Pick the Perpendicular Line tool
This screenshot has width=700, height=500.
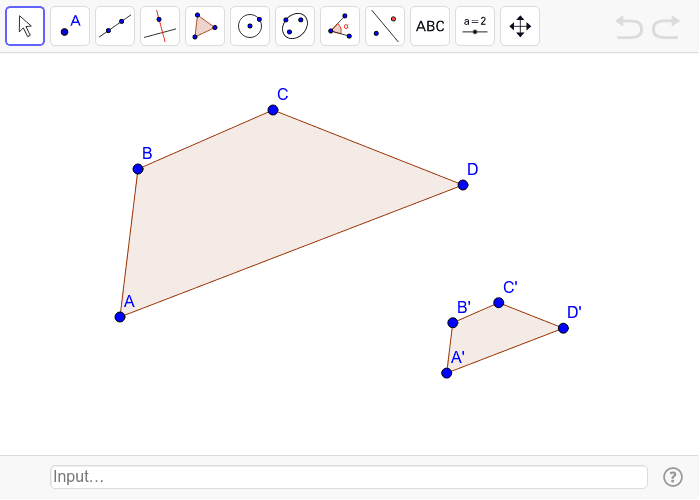click(x=160, y=26)
